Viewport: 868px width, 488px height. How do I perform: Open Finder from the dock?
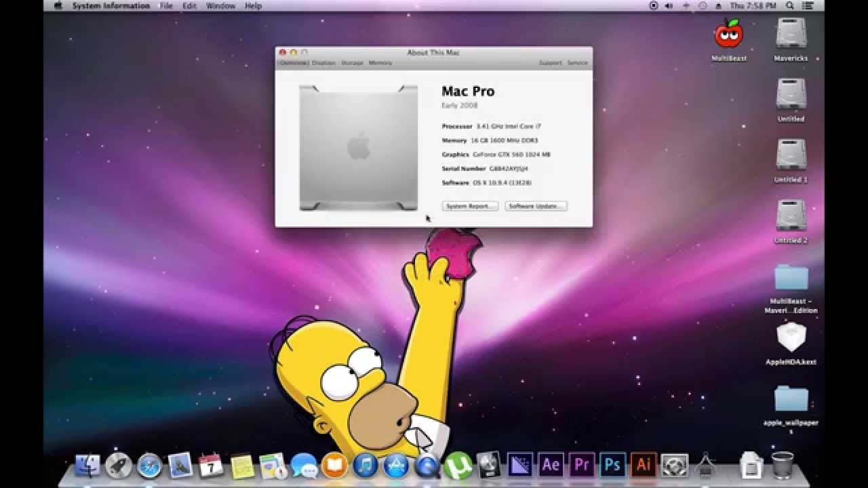coord(87,466)
